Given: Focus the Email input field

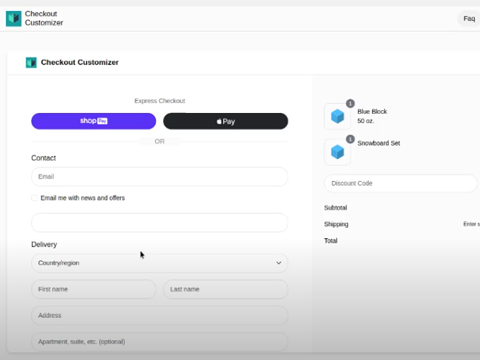Looking at the screenshot, I should 160,177.
